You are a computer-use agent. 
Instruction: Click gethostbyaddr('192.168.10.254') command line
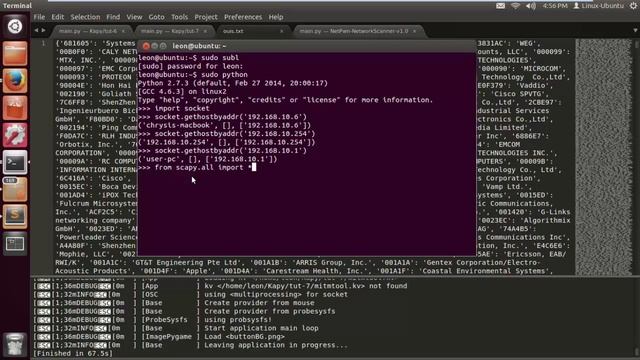click(x=227, y=134)
